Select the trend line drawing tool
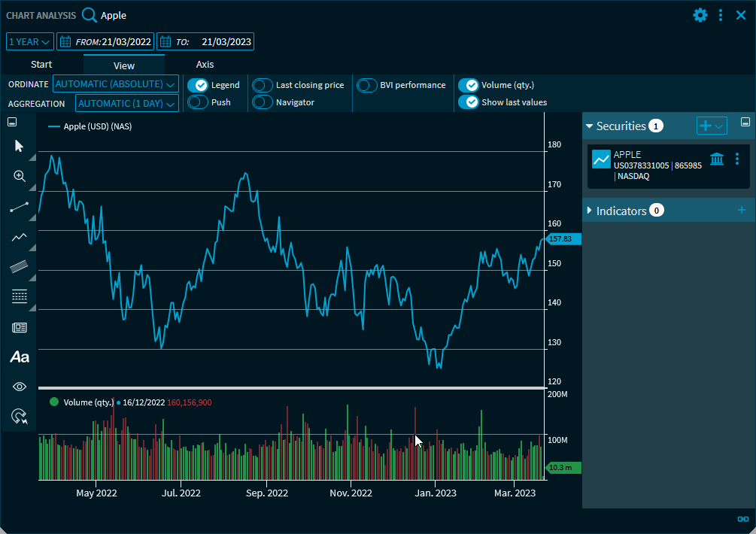The width and height of the screenshot is (756, 534). pyautogui.click(x=20, y=207)
